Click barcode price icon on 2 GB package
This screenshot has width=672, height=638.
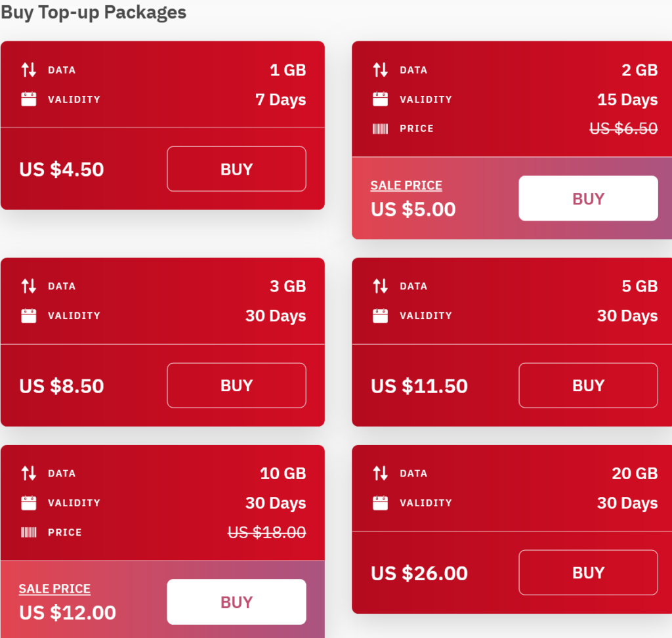pyautogui.click(x=380, y=129)
